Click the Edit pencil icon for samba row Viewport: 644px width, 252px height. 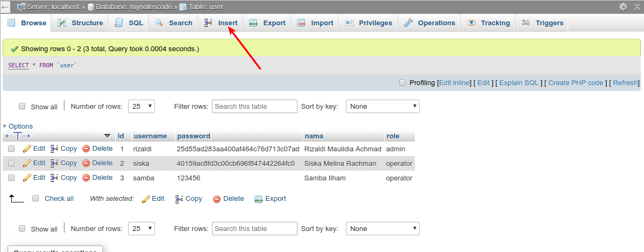[x=27, y=178]
